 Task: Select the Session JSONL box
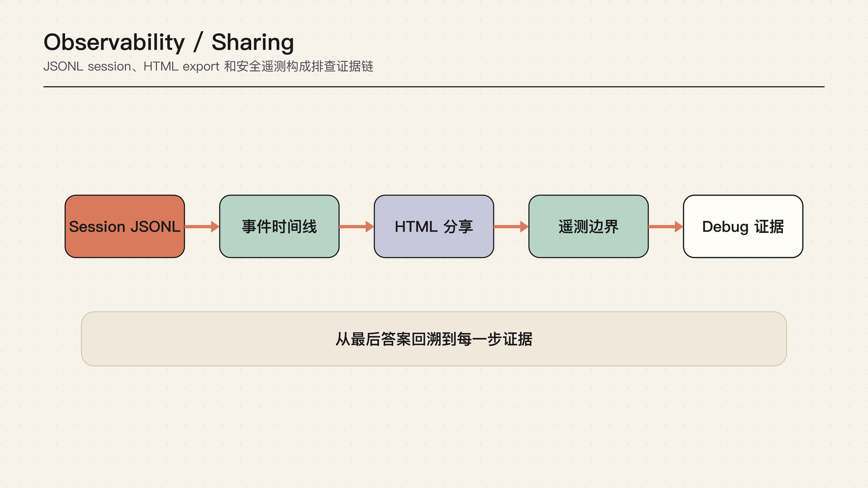click(125, 226)
